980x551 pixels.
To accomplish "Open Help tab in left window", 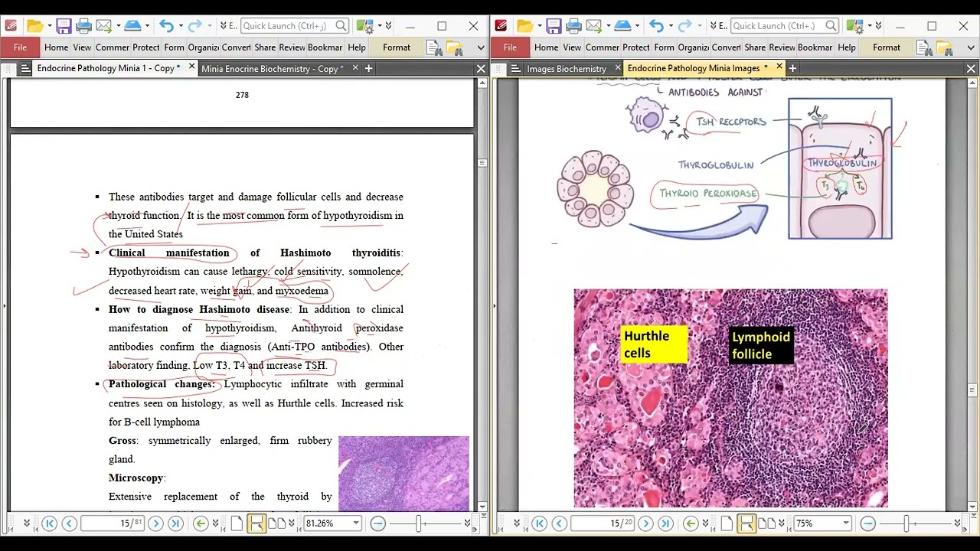I will click(357, 47).
